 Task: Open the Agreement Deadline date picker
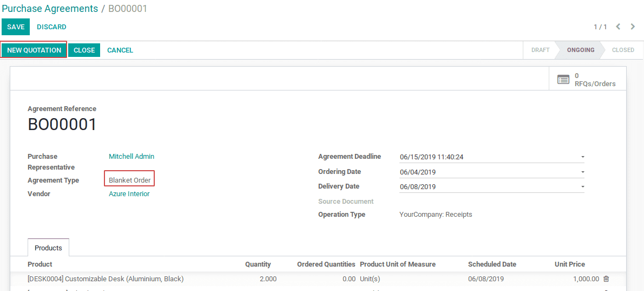pyautogui.click(x=582, y=157)
